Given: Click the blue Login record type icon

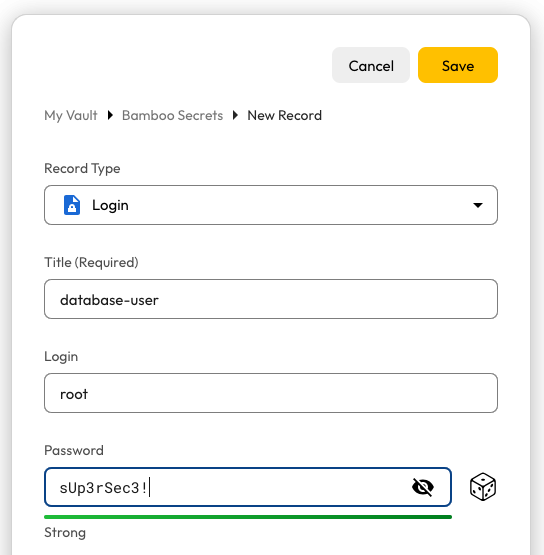Looking at the screenshot, I should click(72, 205).
